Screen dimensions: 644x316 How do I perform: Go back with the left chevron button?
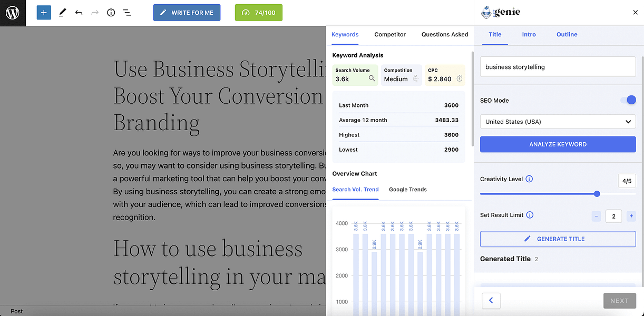(491, 301)
